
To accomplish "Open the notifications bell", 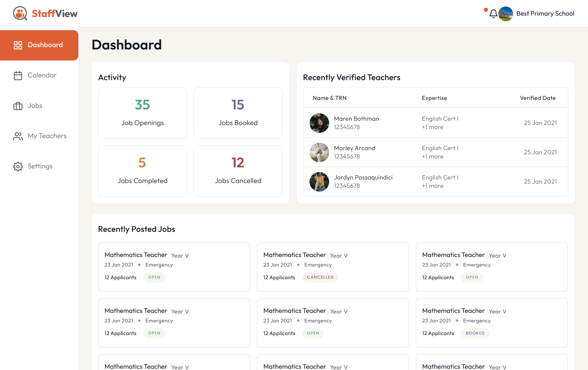I will (493, 14).
